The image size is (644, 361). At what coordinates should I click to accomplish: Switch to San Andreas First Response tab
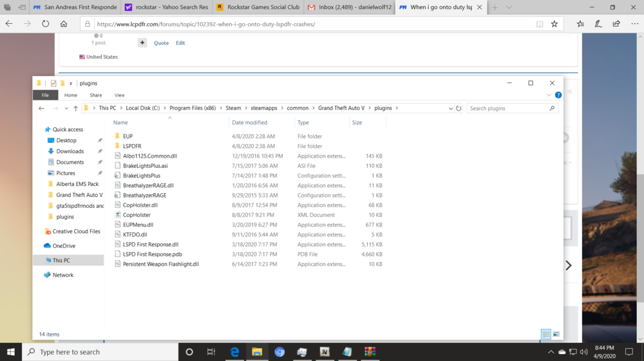[75, 7]
